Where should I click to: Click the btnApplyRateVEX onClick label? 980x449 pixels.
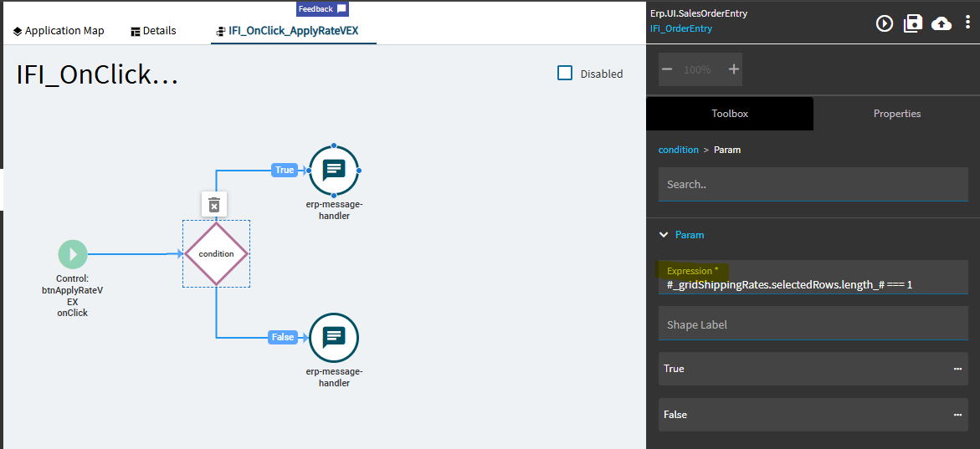[x=72, y=296]
